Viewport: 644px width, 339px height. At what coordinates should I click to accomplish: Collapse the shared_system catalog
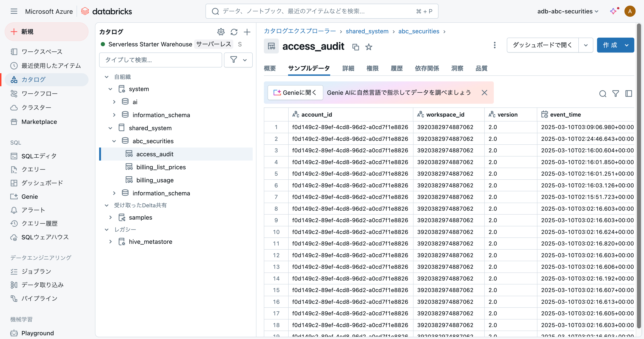pos(110,128)
